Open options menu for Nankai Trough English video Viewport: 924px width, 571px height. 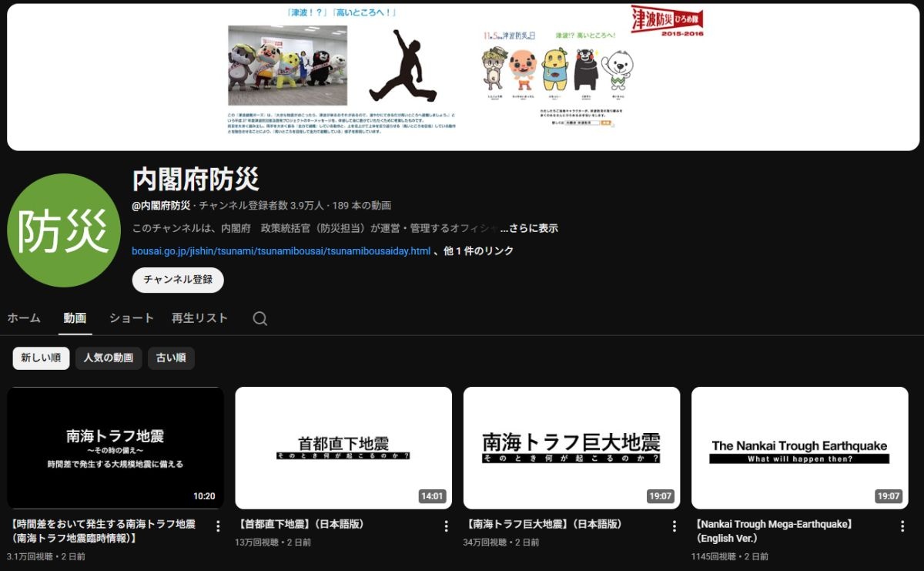(902, 526)
